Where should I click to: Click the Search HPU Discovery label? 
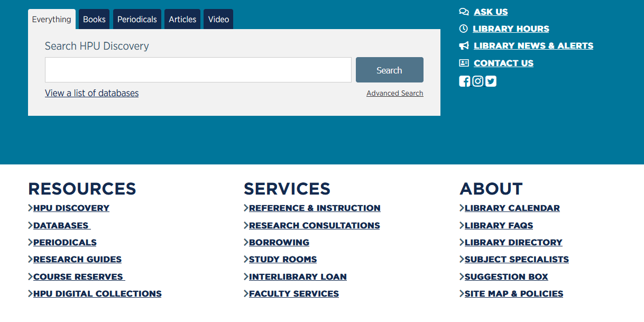[x=97, y=46]
